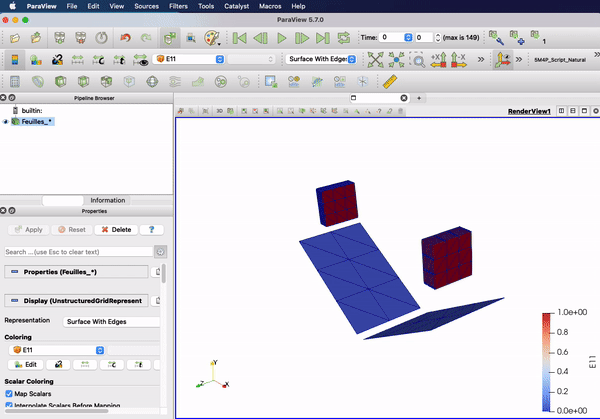Jump to the first frame
Screen dimensions: 600x419
(x=239, y=38)
